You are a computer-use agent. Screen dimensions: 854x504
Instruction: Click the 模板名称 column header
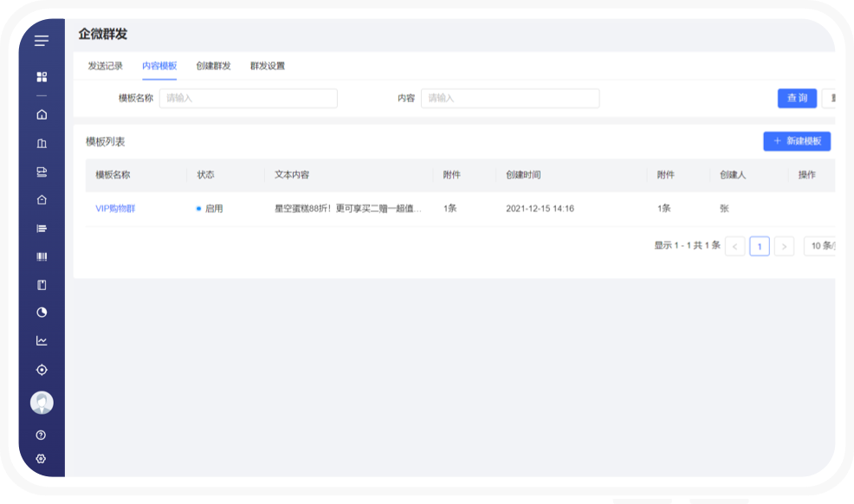113,175
